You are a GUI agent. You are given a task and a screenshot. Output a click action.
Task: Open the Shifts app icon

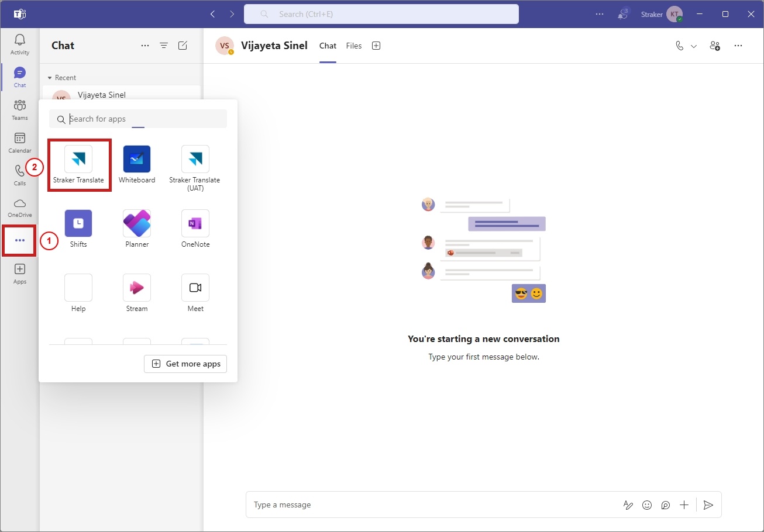(x=78, y=223)
